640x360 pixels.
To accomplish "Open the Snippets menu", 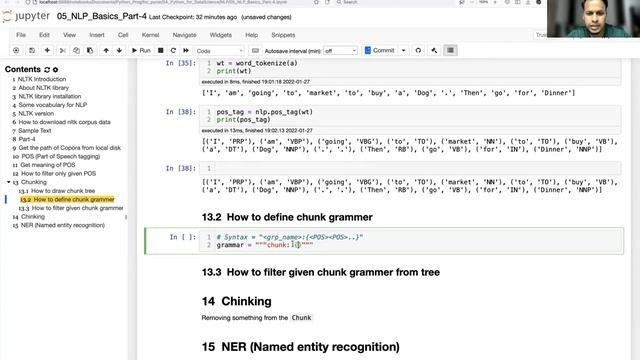I will [x=283, y=35].
